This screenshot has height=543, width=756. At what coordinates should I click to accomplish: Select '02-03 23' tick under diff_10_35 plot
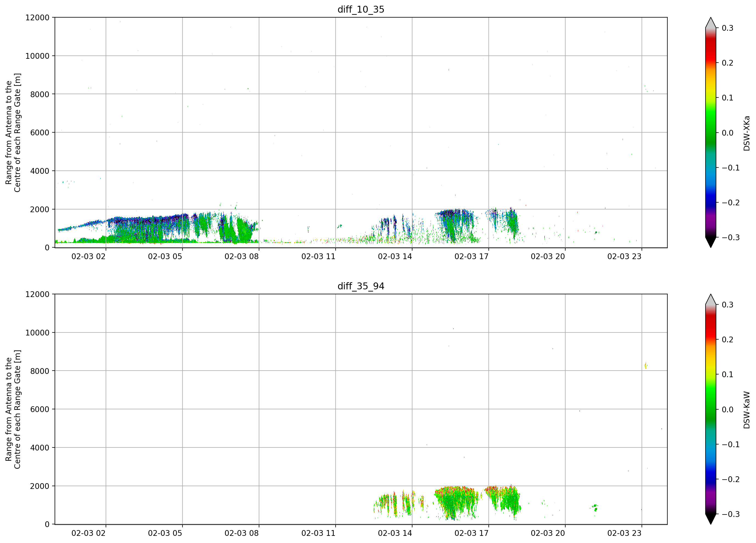(x=624, y=256)
